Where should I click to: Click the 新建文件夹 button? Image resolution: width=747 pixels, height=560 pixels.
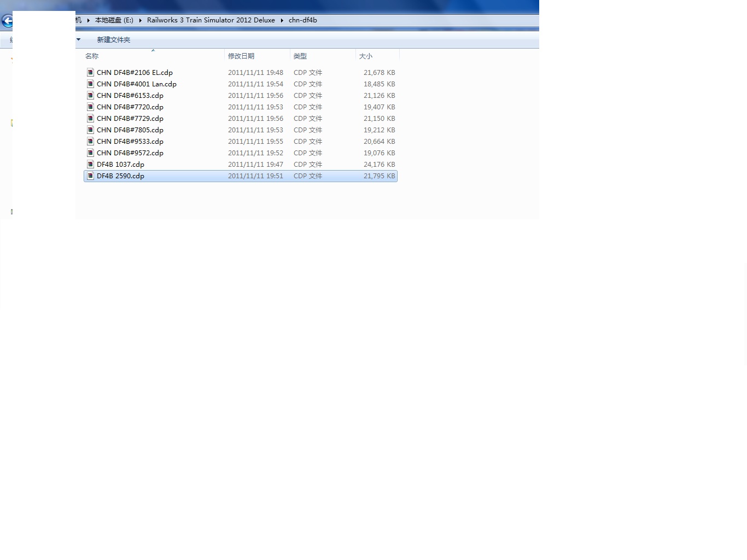pos(113,39)
